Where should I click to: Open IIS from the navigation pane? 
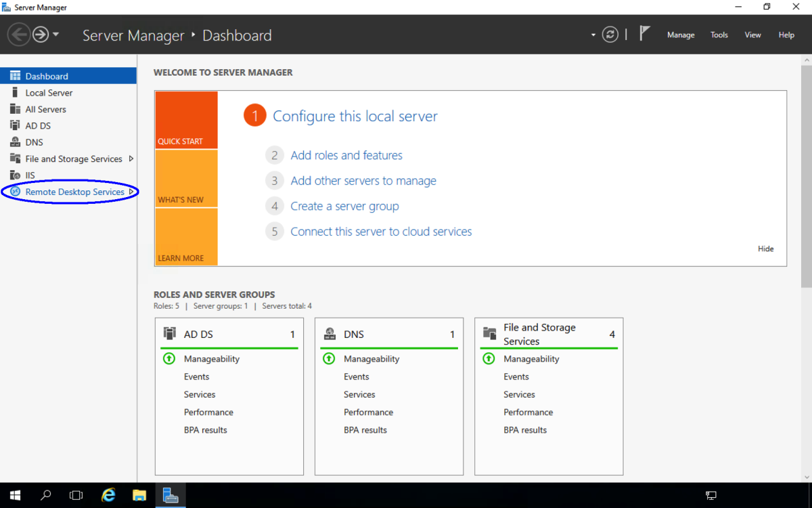coord(37,175)
